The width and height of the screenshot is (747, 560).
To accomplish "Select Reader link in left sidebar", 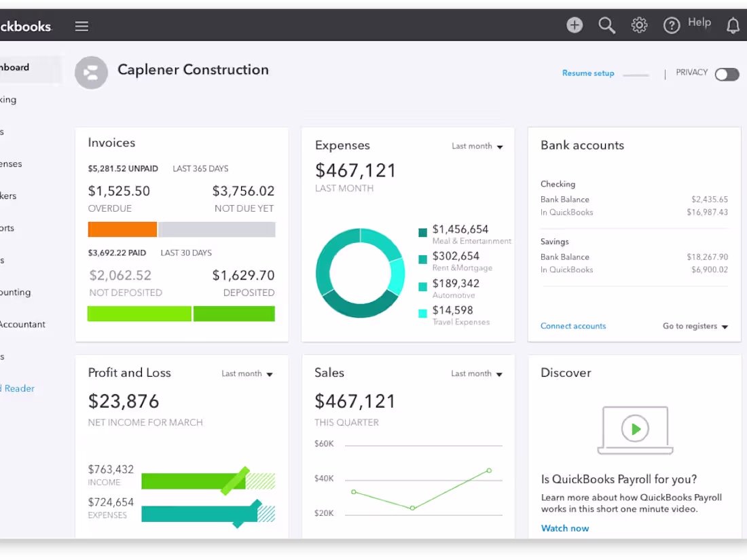I will tap(18, 388).
